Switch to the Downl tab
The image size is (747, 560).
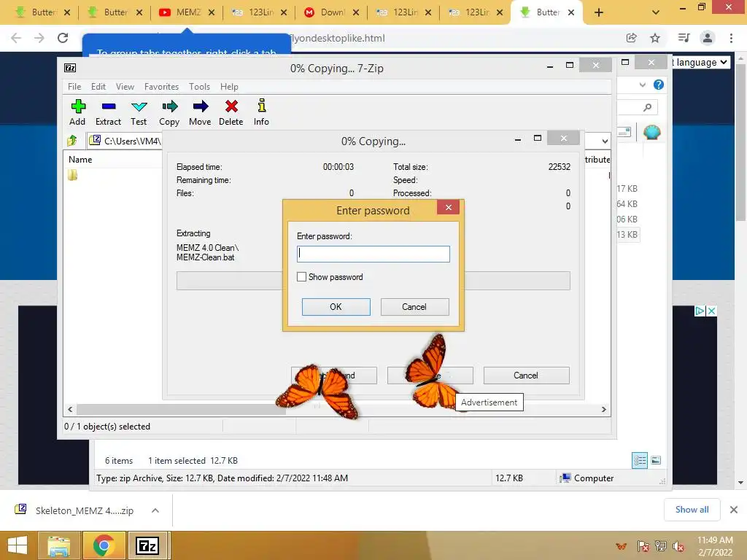330,12
